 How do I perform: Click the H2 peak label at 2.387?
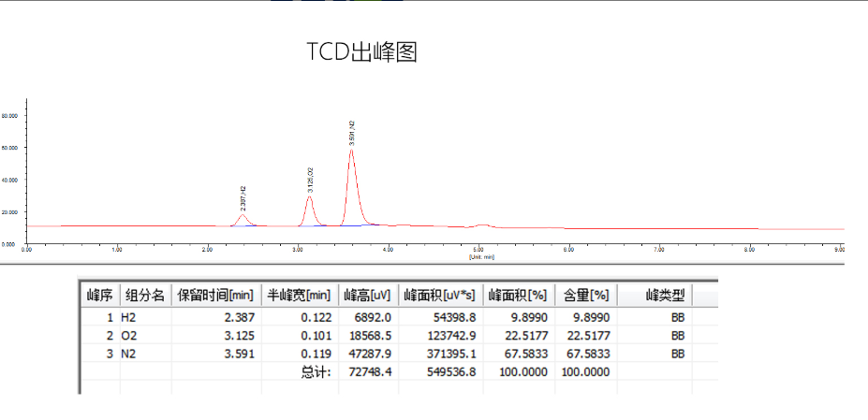click(x=243, y=196)
